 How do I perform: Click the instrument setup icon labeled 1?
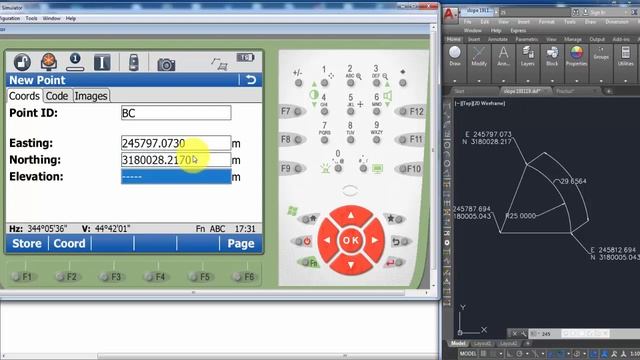pos(75,62)
